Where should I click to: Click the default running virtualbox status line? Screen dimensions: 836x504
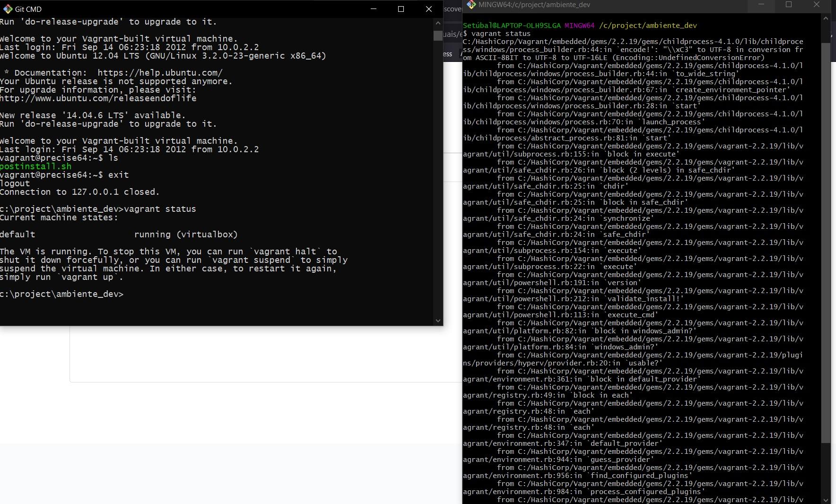(x=118, y=234)
